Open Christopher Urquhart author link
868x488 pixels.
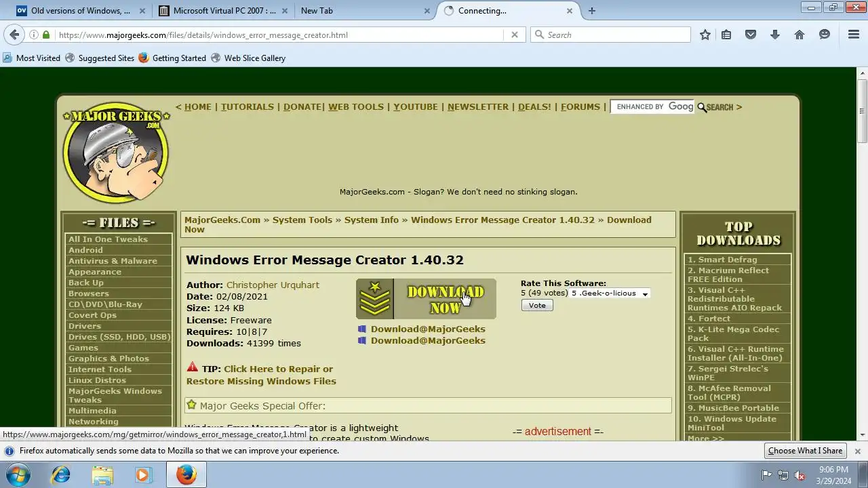(x=273, y=285)
